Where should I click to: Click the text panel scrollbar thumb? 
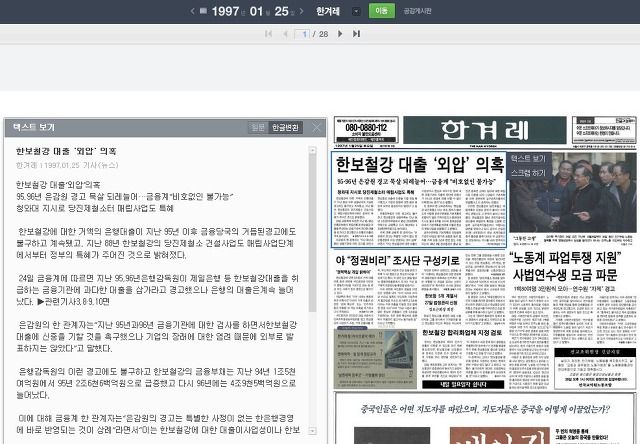pyautogui.click(x=312, y=233)
